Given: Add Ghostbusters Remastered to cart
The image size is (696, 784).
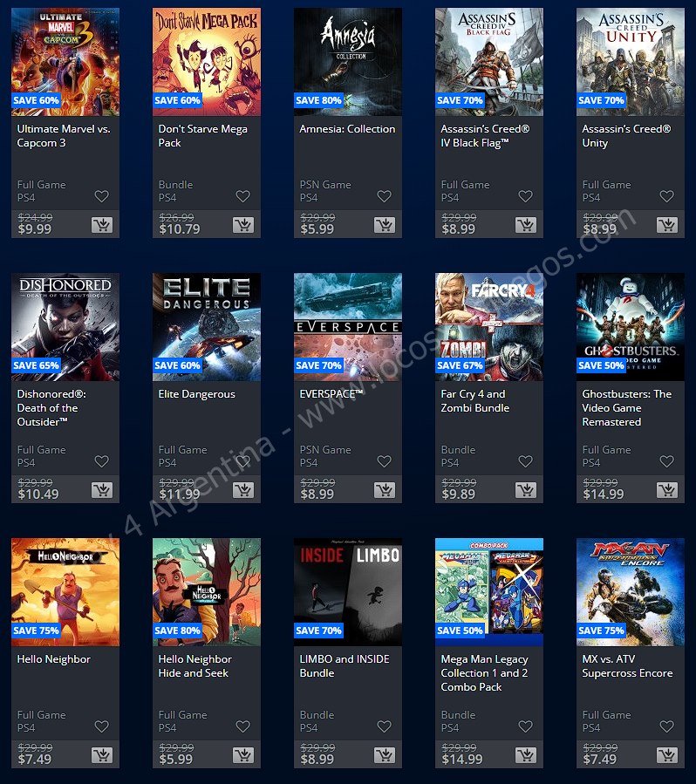Looking at the screenshot, I should [x=667, y=490].
